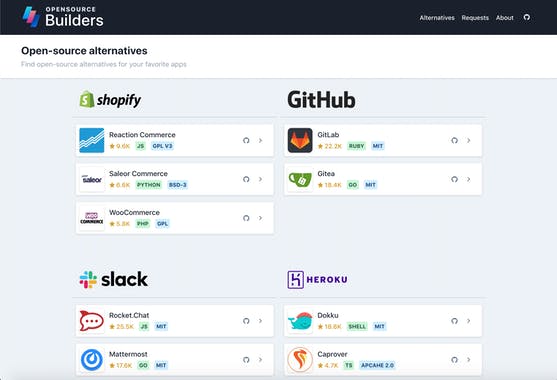Open the About nav item
557x380 pixels.
pos(504,18)
